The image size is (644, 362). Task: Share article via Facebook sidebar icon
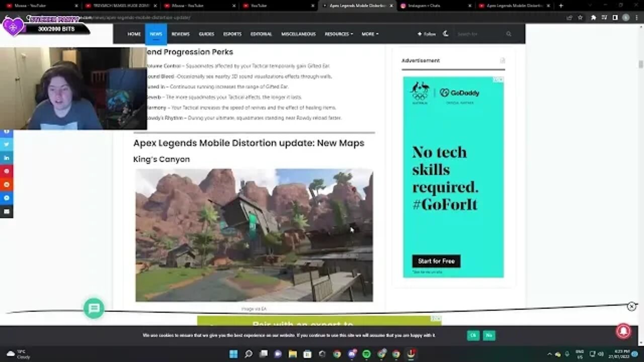pyautogui.click(x=7, y=131)
